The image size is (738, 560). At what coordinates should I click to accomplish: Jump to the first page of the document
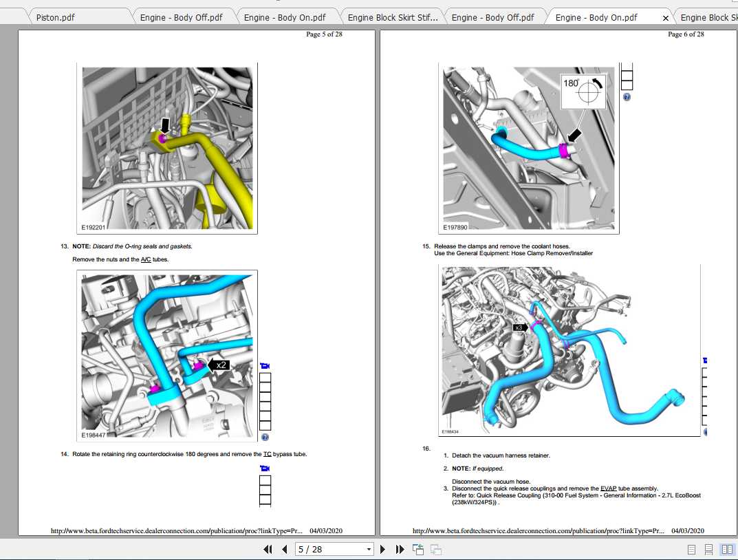268,549
